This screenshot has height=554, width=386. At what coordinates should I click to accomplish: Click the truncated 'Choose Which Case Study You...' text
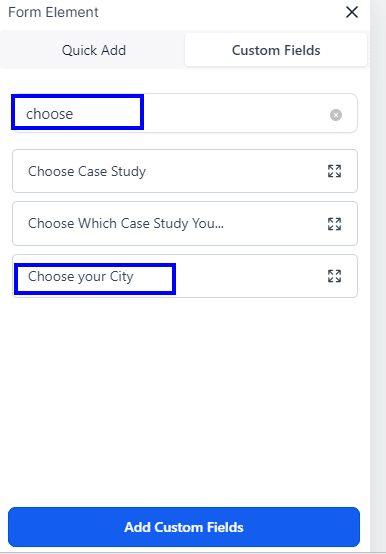coord(126,224)
